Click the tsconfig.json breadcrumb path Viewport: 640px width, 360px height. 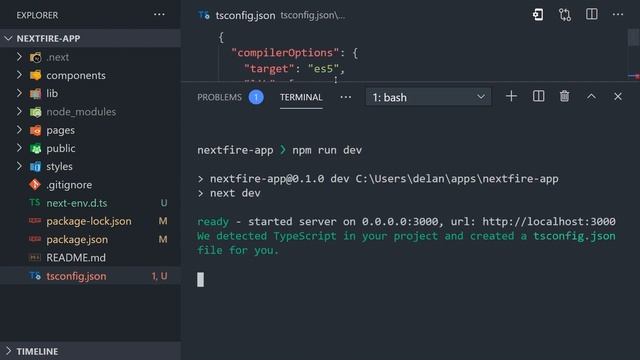313,16
